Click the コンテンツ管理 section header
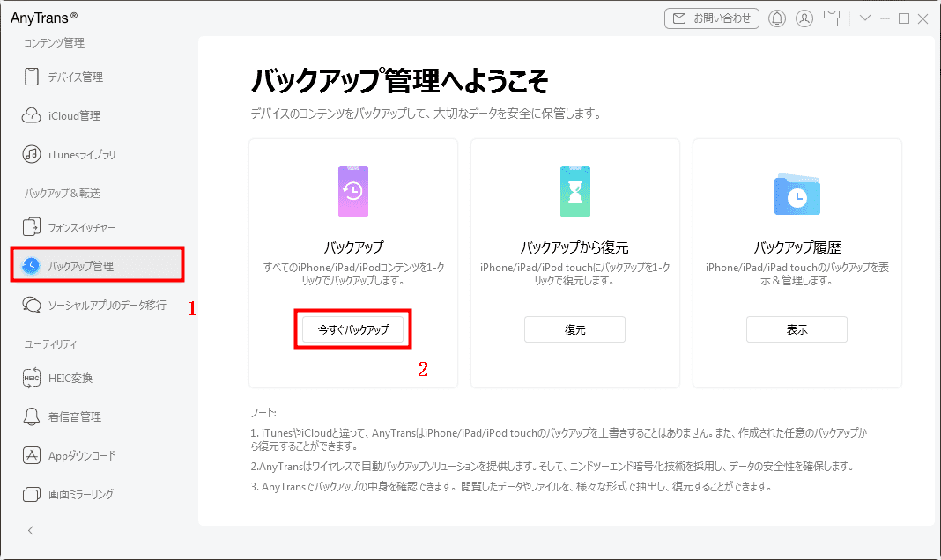941x560 pixels. [x=54, y=42]
